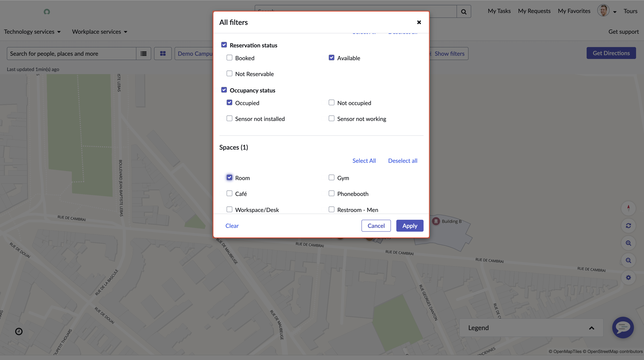Switch to list view icon
644x360 pixels.
tap(143, 54)
